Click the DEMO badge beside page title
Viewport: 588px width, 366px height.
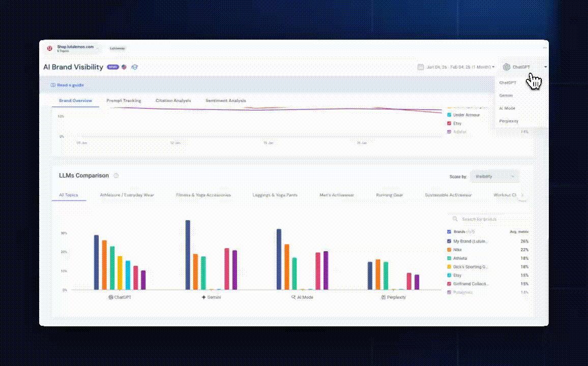(113, 67)
